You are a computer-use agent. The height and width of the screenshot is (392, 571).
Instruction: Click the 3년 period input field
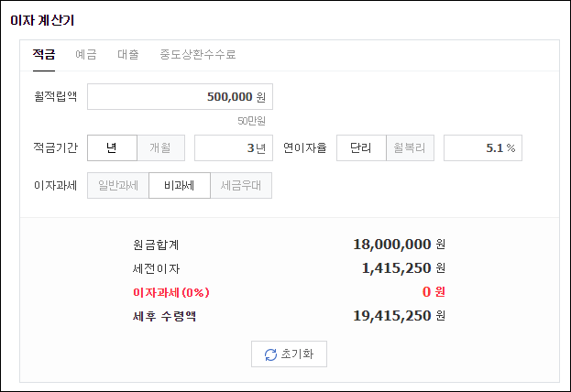click(x=234, y=147)
